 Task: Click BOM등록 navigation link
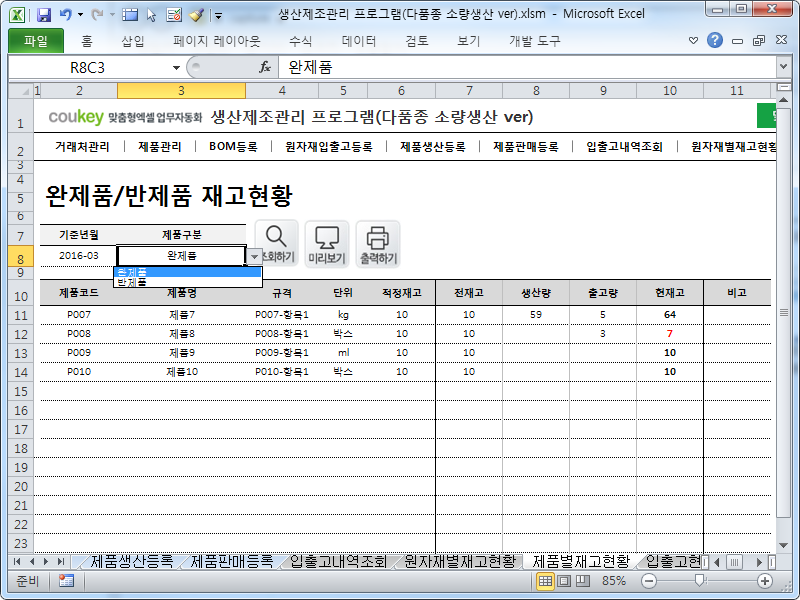click(233, 147)
